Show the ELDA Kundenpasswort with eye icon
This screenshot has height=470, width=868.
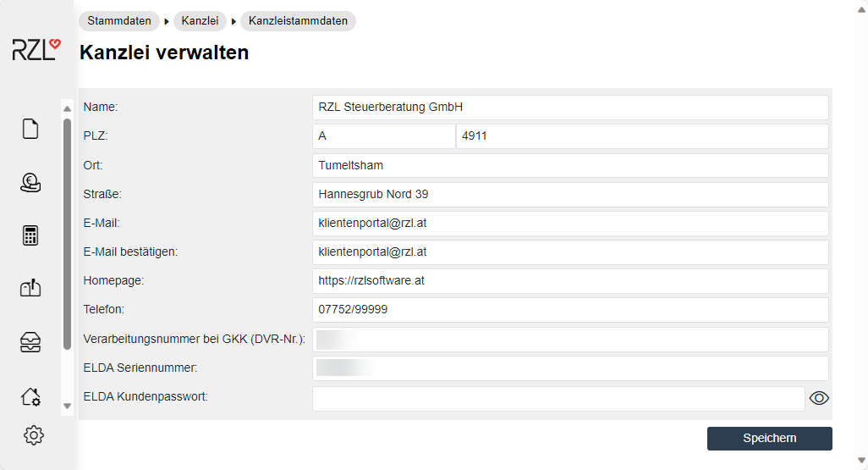click(x=819, y=399)
